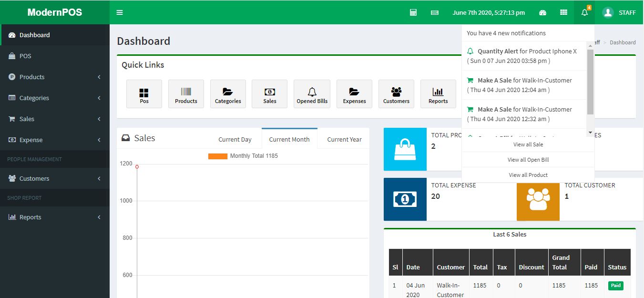644x298 pixels.
Task: Expand the Categories sidebar menu
Action: pos(55,98)
